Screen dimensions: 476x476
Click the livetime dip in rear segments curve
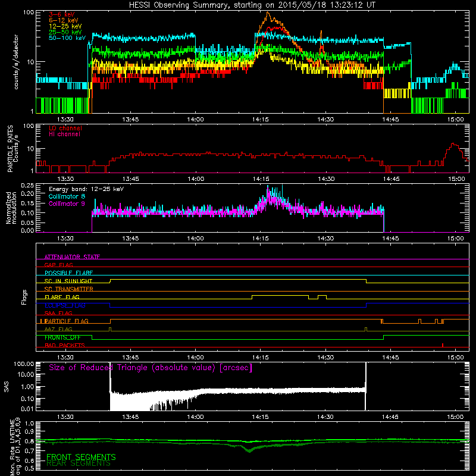[x=249, y=450]
